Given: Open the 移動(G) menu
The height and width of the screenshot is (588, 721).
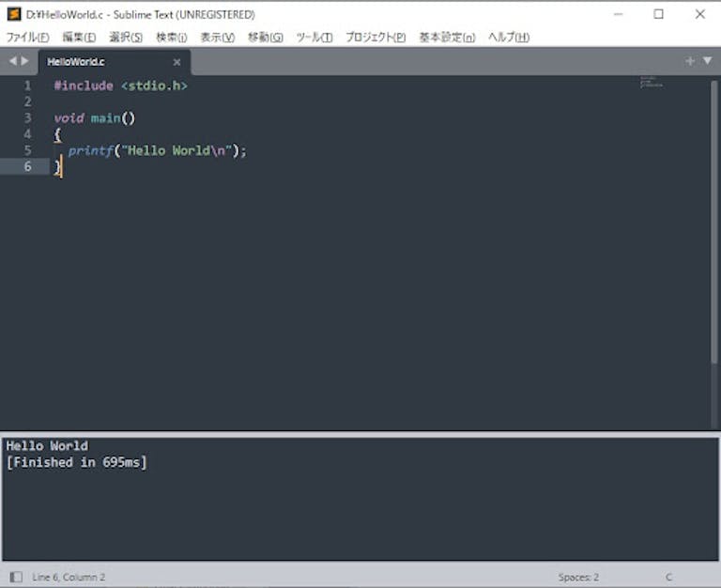Looking at the screenshot, I should (x=266, y=37).
